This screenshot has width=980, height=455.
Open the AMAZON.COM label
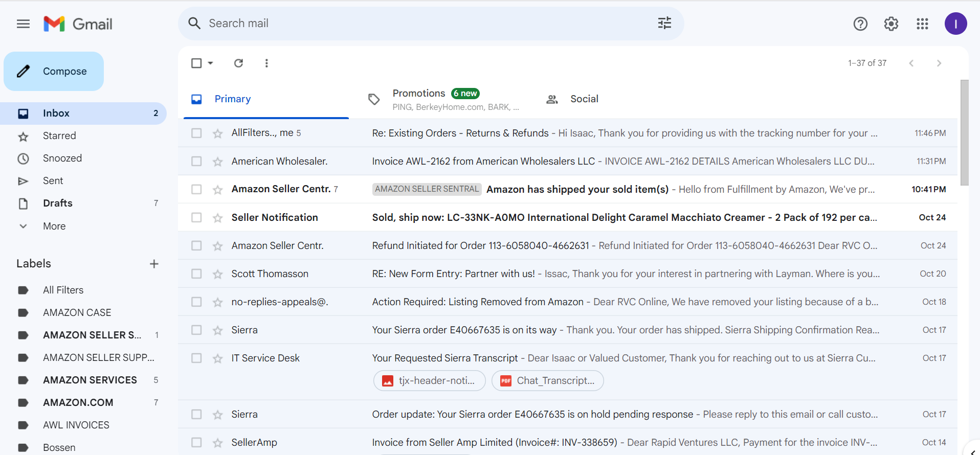pyautogui.click(x=84, y=403)
